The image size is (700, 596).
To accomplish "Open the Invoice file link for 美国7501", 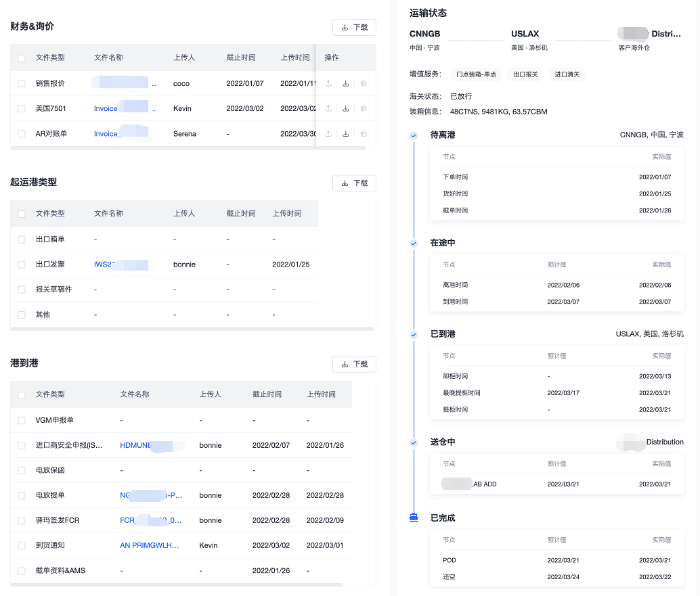I will pyautogui.click(x=106, y=109).
